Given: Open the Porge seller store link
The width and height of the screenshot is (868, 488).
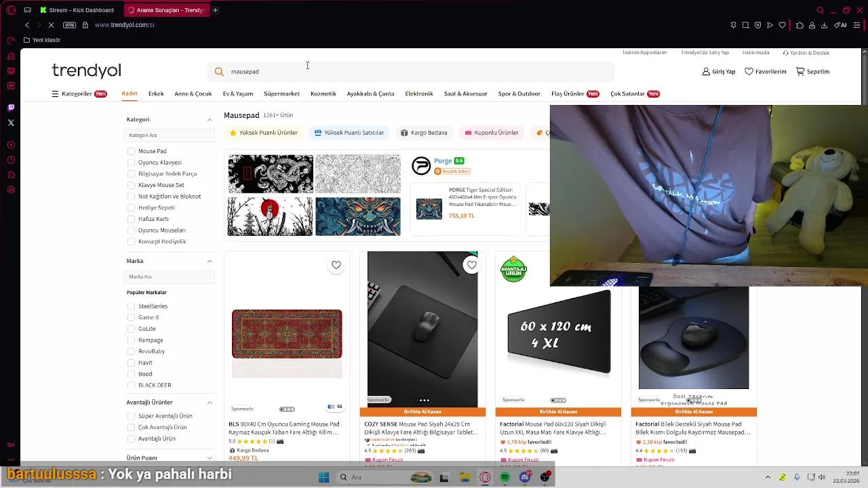Looking at the screenshot, I should pyautogui.click(x=443, y=161).
